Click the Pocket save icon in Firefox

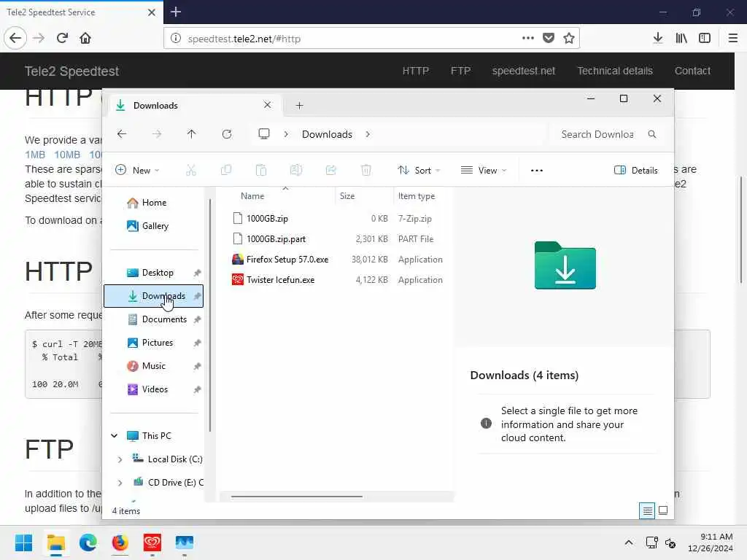coord(549,38)
